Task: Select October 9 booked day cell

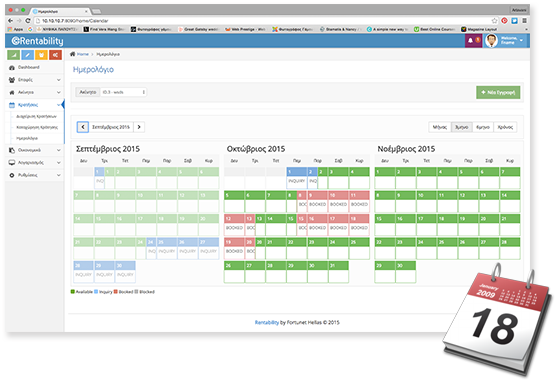Action: pos(317,201)
